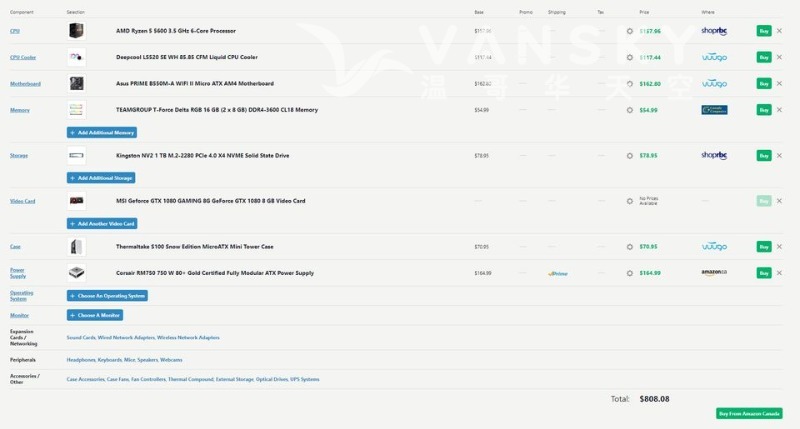Click Add Another Video Card button
The height and width of the screenshot is (429, 800).
(x=101, y=223)
